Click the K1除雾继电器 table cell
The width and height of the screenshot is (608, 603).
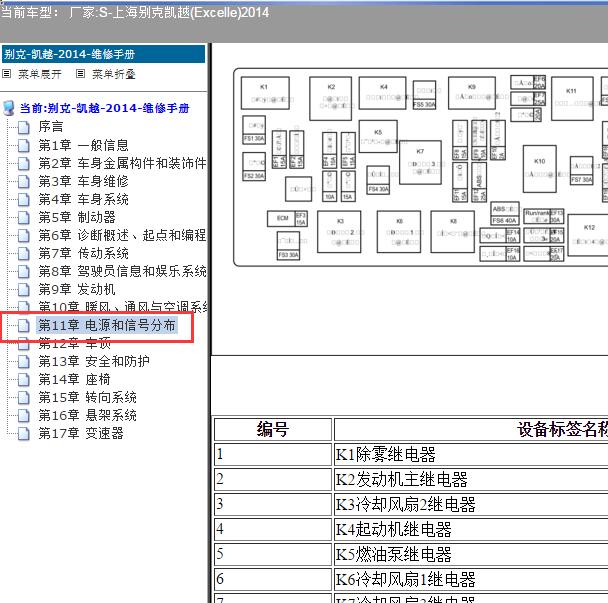click(471, 454)
